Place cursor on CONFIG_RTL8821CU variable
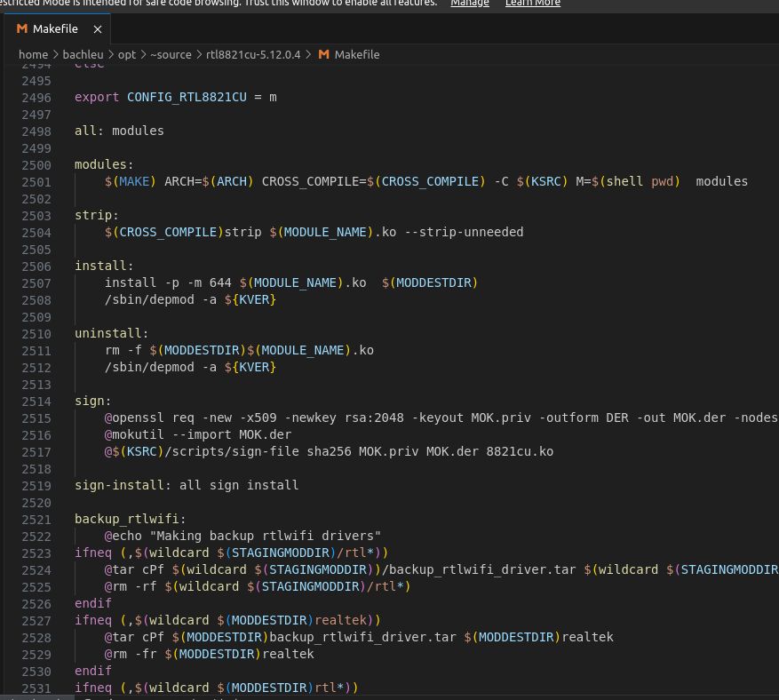This screenshot has height=700, width=779. pyautogui.click(x=187, y=97)
